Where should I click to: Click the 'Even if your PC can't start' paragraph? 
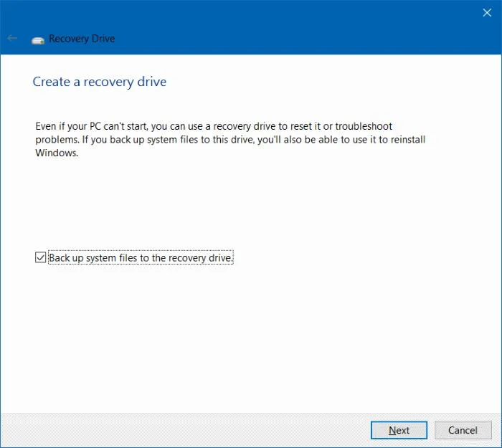230,140
